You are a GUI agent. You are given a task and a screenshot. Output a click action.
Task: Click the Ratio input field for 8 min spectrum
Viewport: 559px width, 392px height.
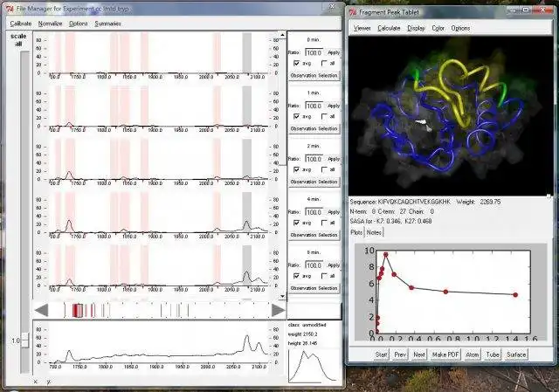pos(314,265)
